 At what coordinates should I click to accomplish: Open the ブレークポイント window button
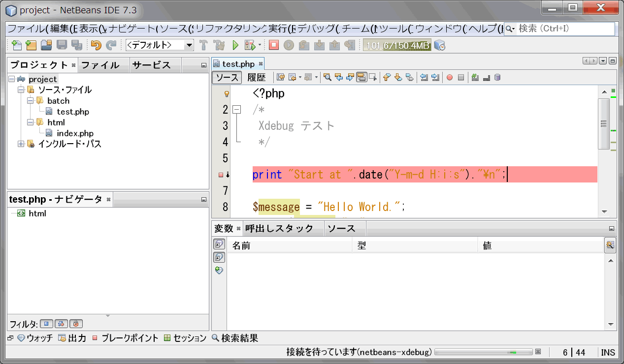(x=125, y=338)
